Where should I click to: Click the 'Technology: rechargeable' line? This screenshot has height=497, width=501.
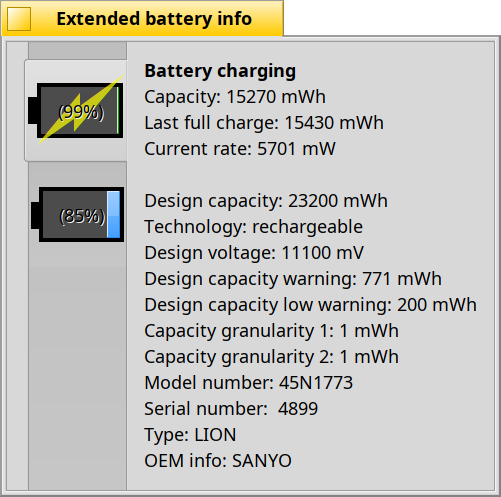253,227
